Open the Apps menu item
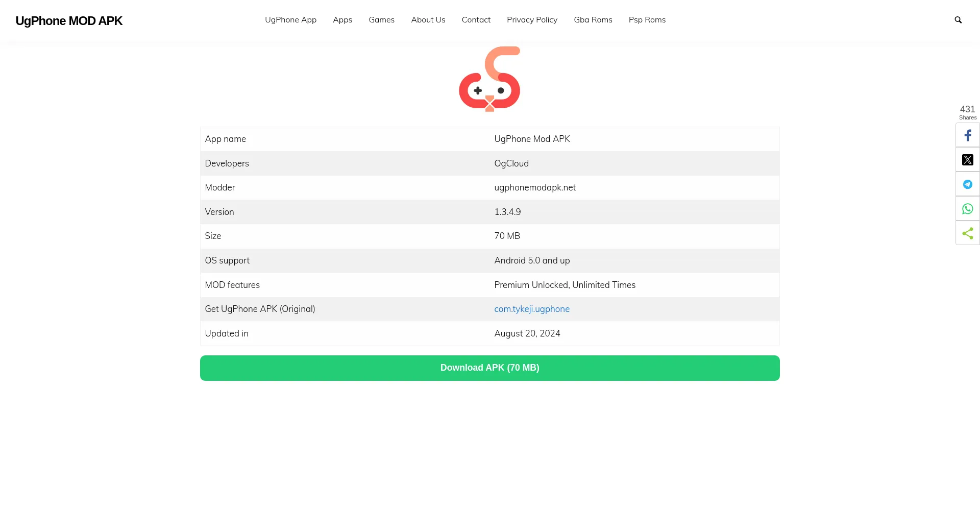The width and height of the screenshot is (980, 507). coord(342,20)
